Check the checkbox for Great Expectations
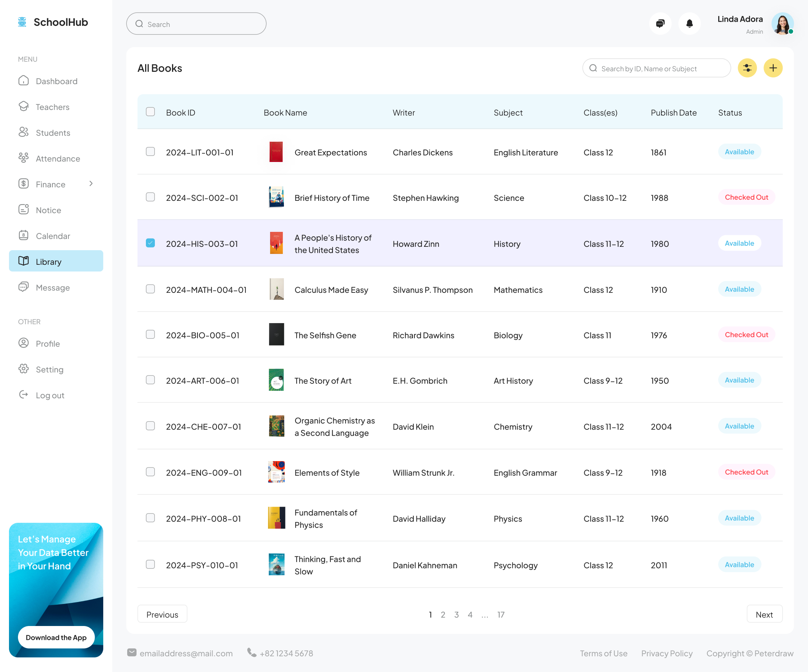The width and height of the screenshot is (808, 672). coord(150,152)
